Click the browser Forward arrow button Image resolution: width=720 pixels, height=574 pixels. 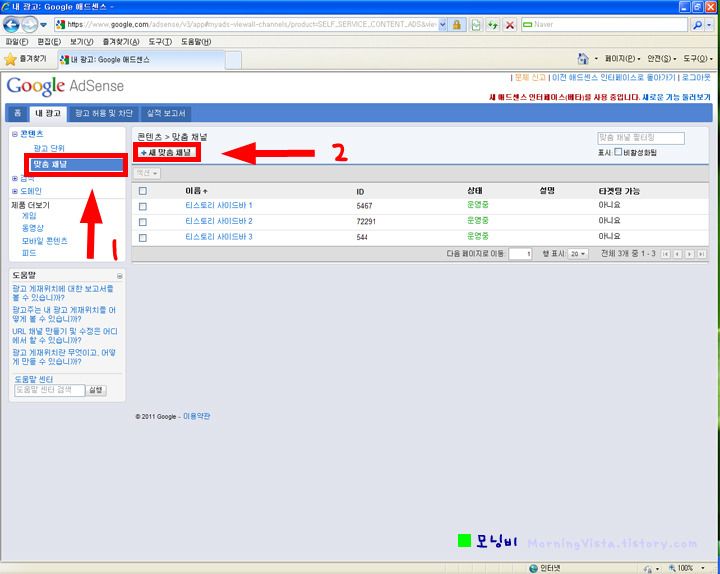29,24
